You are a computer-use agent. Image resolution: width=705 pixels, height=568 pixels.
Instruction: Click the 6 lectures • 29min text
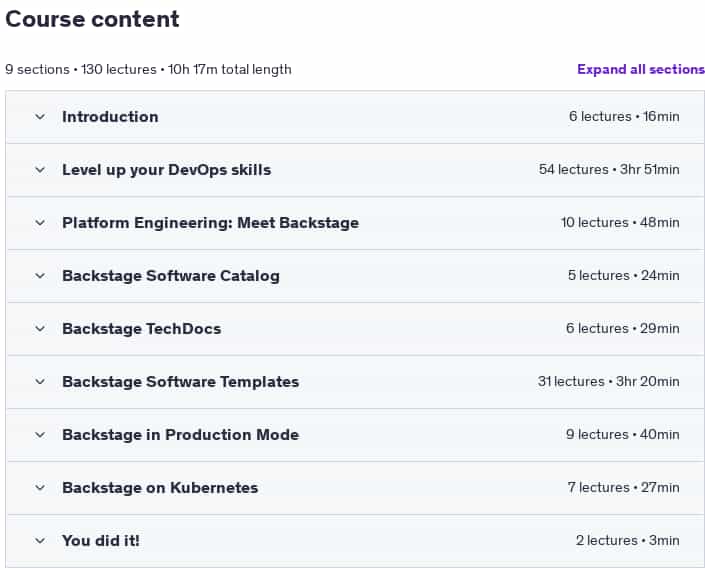pos(623,328)
